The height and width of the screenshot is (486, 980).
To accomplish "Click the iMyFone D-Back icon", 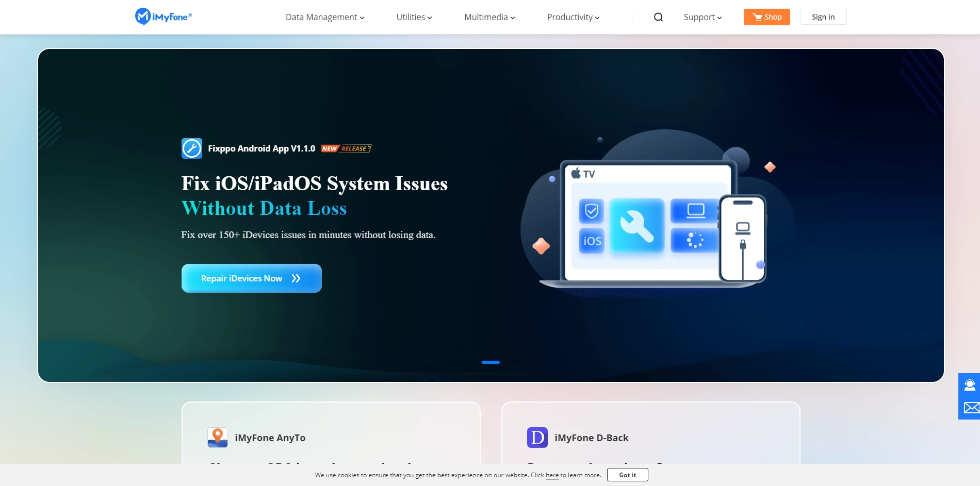I will coord(537,438).
